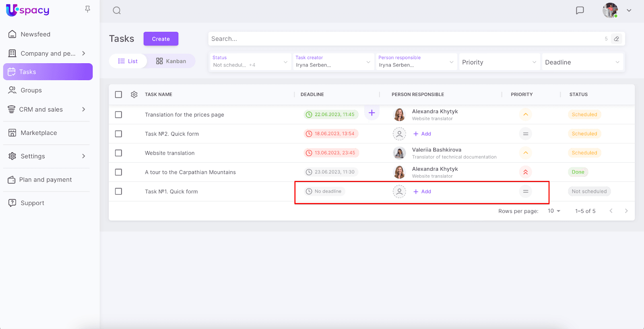Check the Website translation task checkbox
The image size is (644, 329).
click(118, 153)
